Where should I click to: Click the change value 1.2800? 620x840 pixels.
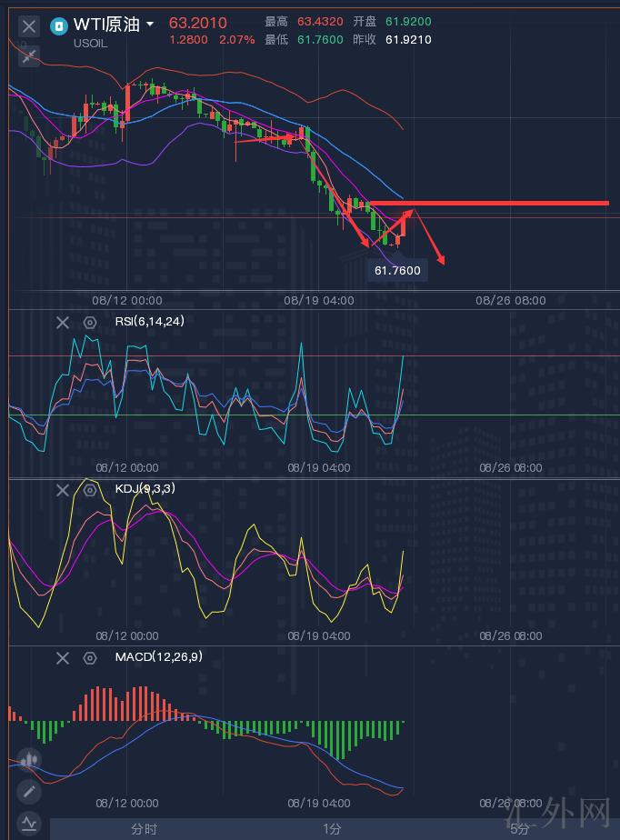188,40
